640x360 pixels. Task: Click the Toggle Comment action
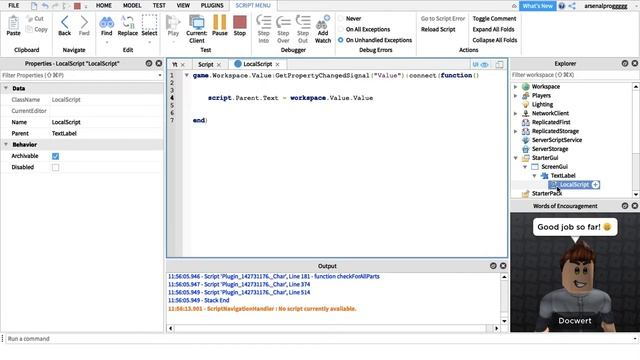(494, 18)
